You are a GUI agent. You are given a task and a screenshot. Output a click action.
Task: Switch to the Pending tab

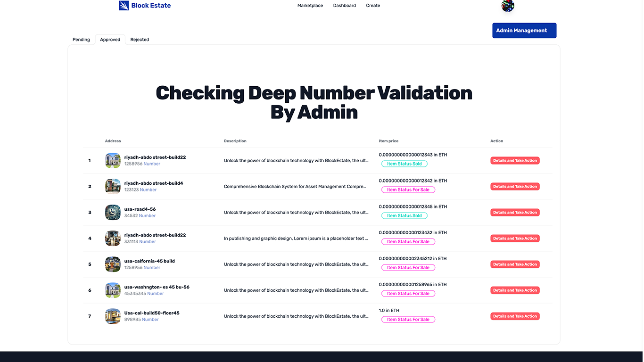click(x=81, y=40)
